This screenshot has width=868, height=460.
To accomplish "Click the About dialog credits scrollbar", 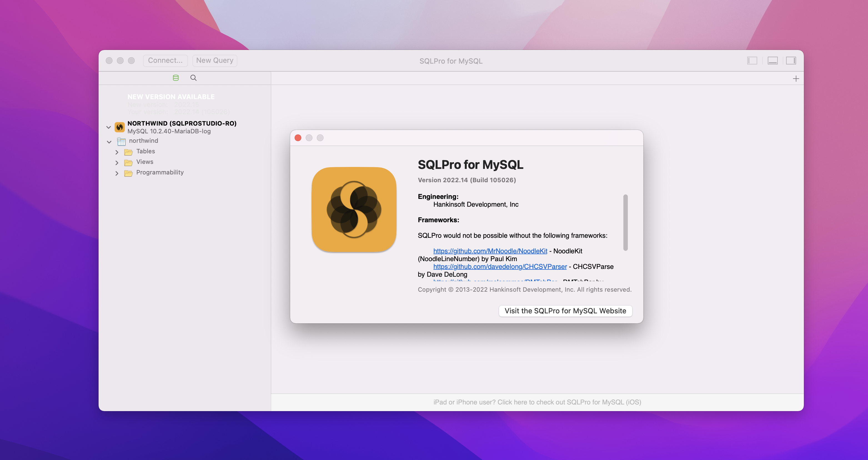I will coord(625,223).
